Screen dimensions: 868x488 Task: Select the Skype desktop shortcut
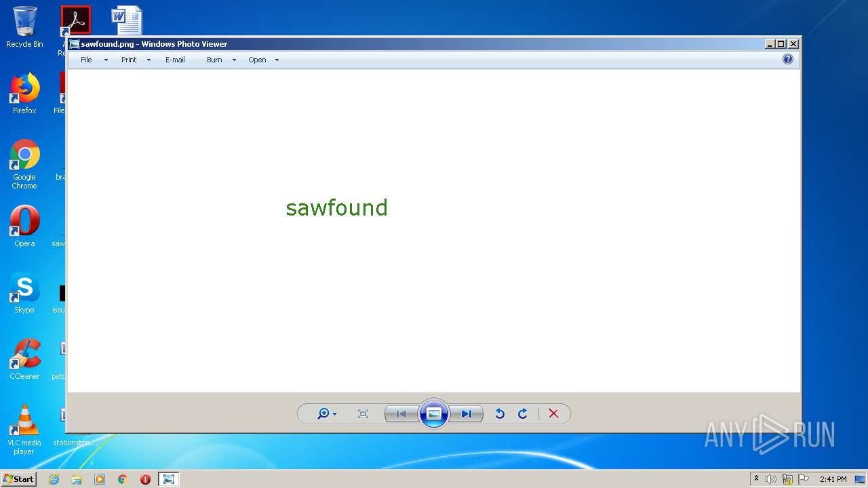coord(24,293)
